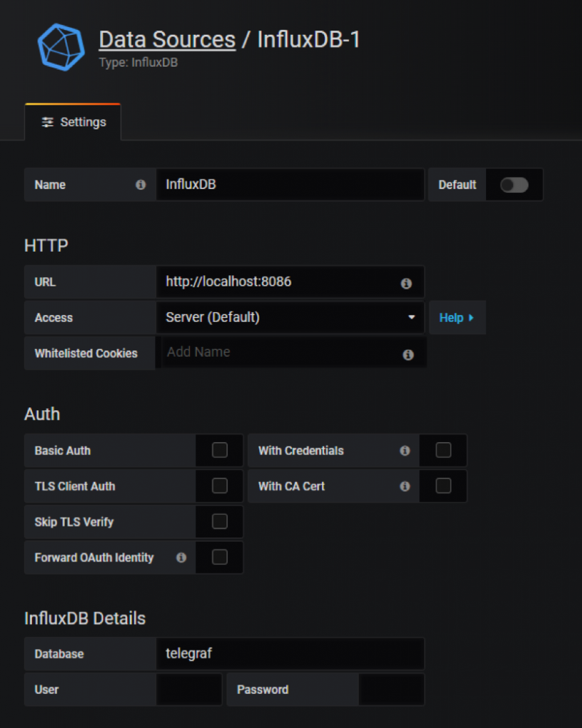Click the sliders icon on Settings tab
The height and width of the screenshot is (728, 582).
pos(48,122)
